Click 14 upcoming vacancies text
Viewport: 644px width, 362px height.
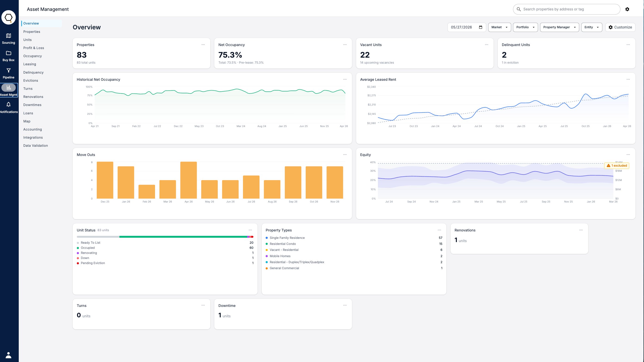click(x=377, y=63)
